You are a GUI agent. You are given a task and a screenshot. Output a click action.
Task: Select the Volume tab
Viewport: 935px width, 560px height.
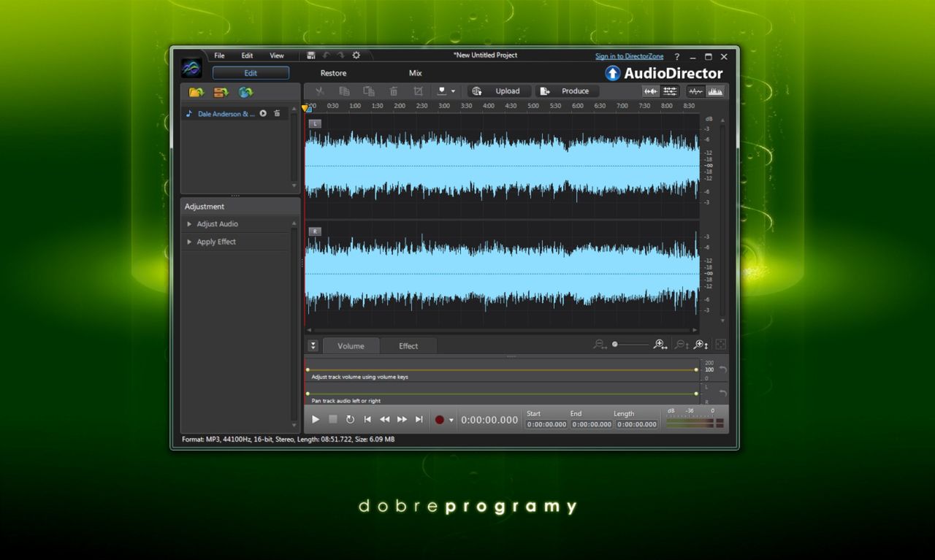351,346
